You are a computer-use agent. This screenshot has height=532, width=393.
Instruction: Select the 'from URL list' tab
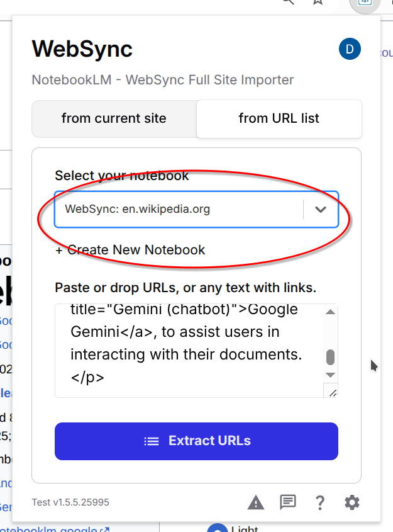coord(279,119)
